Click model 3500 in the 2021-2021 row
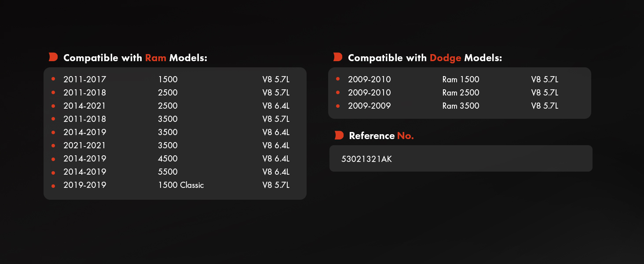 (x=168, y=146)
